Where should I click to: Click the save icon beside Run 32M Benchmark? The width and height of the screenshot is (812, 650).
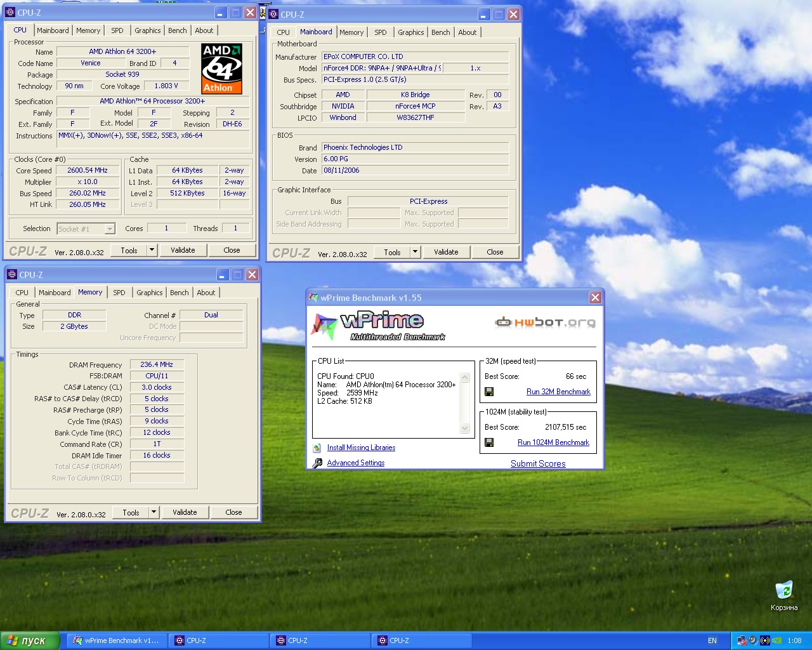pos(489,392)
